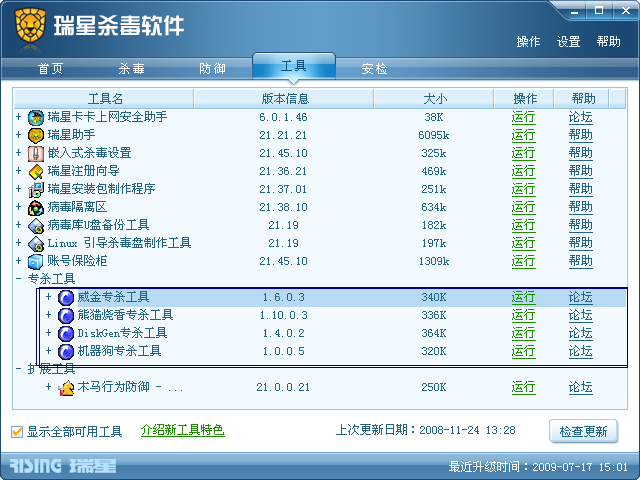The width and height of the screenshot is (640, 480).
Task: Click the 账号保险柜 safe icon
Action: (x=36, y=261)
